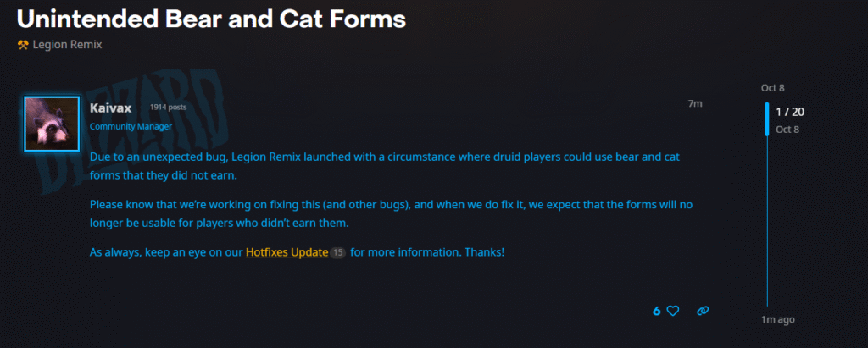Click the 15 click-count badge

point(337,253)
